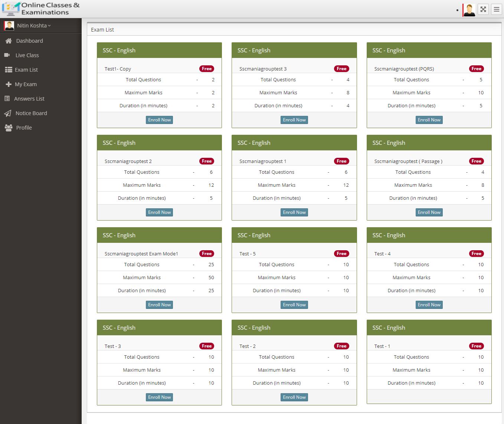The image size is (504, 424).
Task: Click the Notice Board paper plane icon
Action: 8,113
